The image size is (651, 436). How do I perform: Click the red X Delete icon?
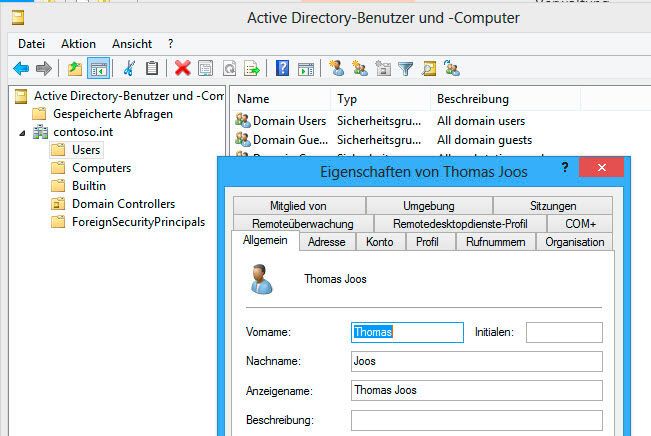tap(182, 68)
